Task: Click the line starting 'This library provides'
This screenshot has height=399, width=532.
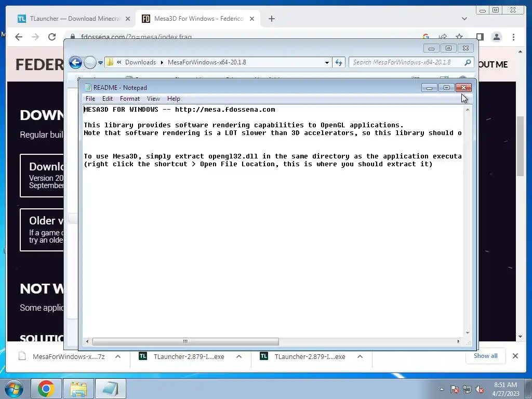Action: pyautogui.click(x=244, y=125)
